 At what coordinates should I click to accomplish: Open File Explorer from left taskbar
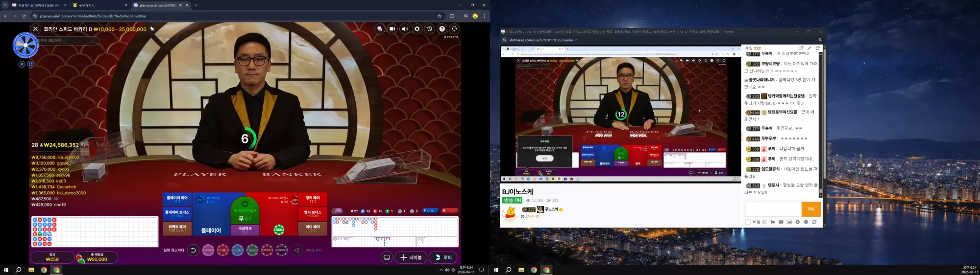click(x=31, y=270)
